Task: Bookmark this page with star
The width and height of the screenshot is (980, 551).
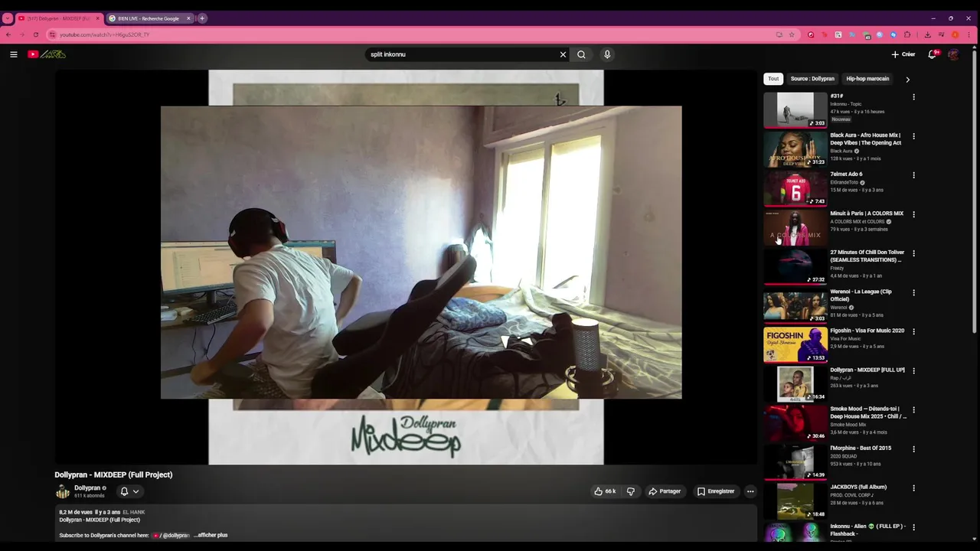Action: (x=792, y=34)
